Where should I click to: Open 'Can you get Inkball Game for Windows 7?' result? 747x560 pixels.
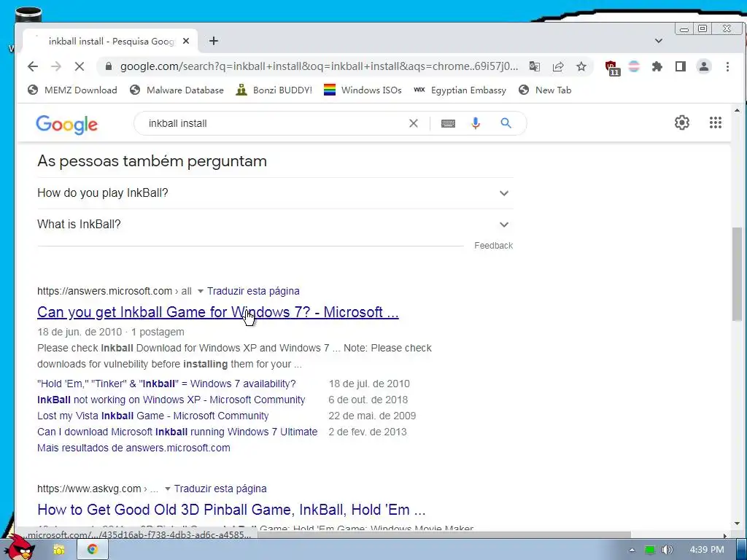pyautogui.click(x=217, y=312)
